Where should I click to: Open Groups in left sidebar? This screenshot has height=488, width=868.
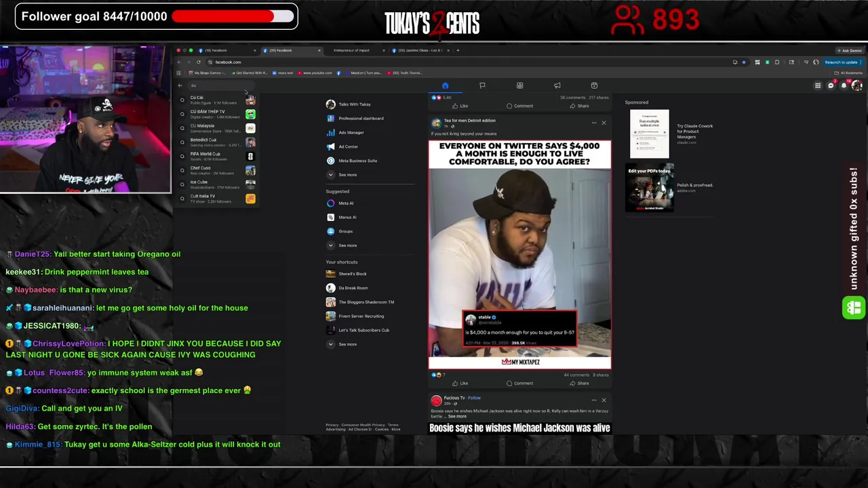pyautogui.click(x=340, y=231)
